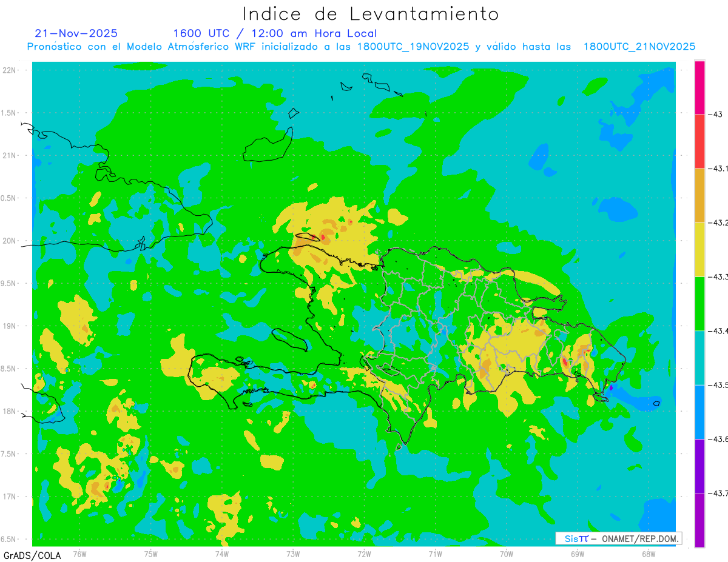Click the '-43.6' color scale label
Viewport: 728px width, 562px height.
(718, 438)
